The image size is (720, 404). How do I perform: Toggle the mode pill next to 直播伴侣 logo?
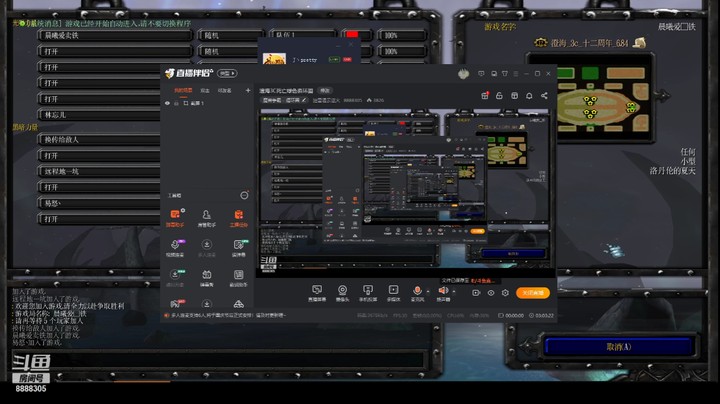click(x=227, y=73)
